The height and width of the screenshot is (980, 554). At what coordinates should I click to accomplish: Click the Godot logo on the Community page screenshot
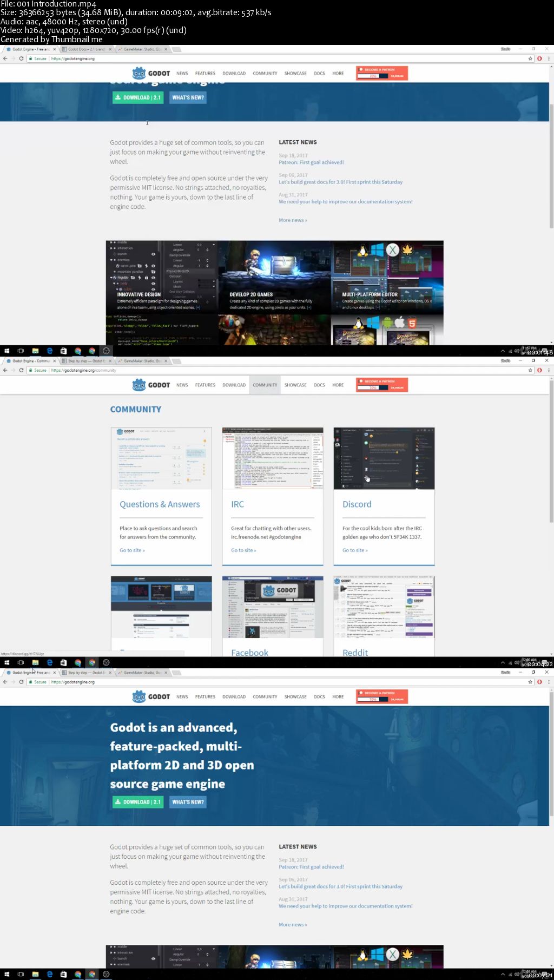tap(151, 385)
